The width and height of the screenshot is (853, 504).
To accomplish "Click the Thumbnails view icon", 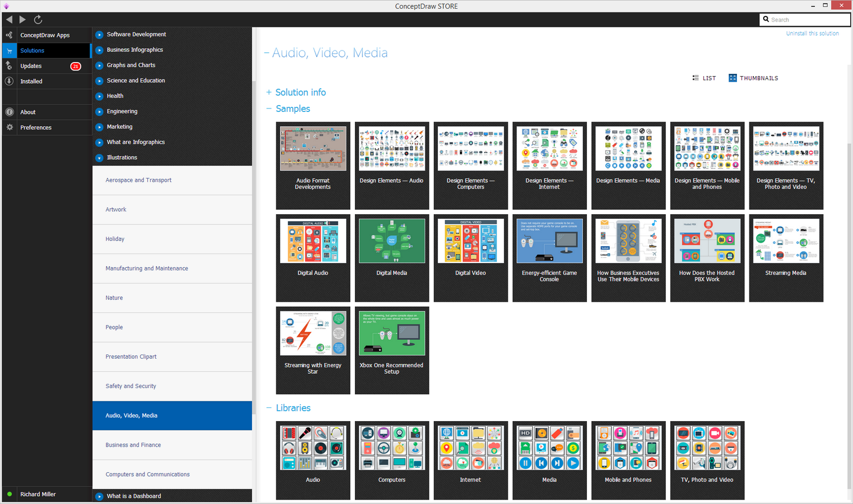I will tap(732, 78).
